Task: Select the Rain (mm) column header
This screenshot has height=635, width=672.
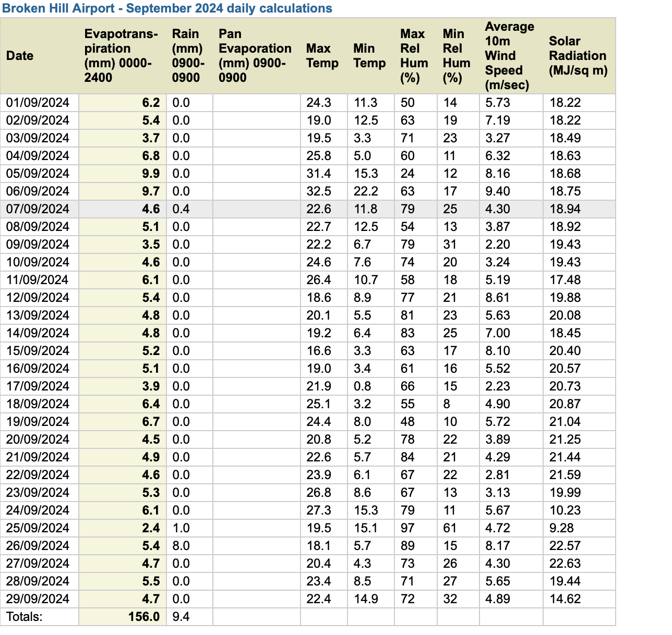Action: click(x=186, y=56)
